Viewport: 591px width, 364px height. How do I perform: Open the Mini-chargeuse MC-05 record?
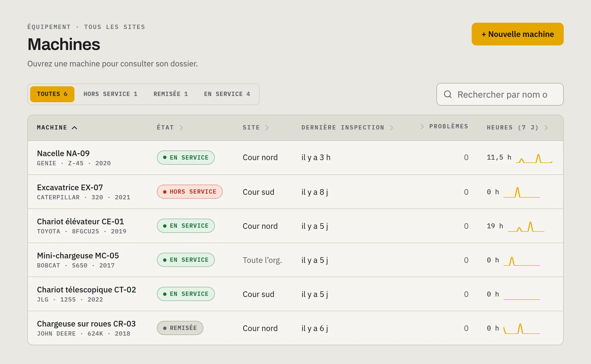(295, 260)
